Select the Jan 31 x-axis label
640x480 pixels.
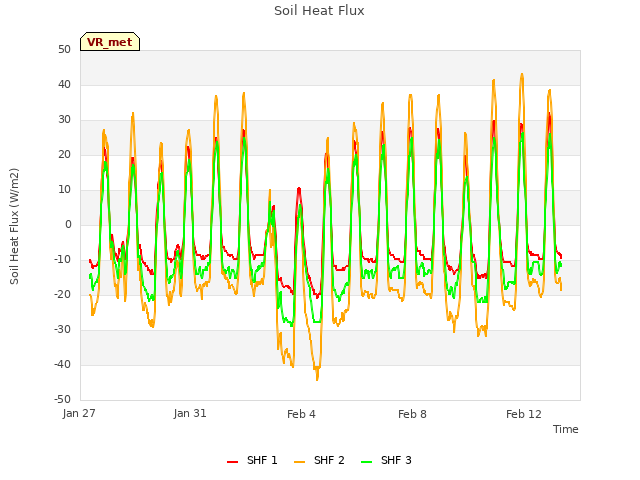coord(190,413)
